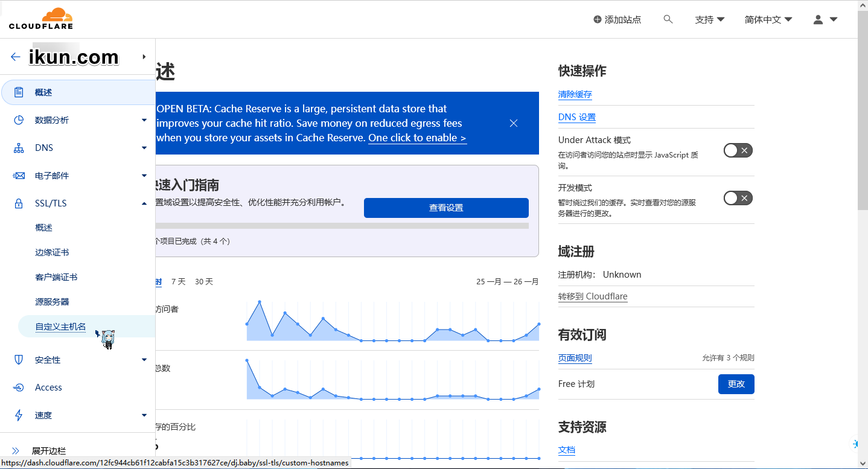
Task: Click the Cloudflare logo
Action: click(41, 19)
